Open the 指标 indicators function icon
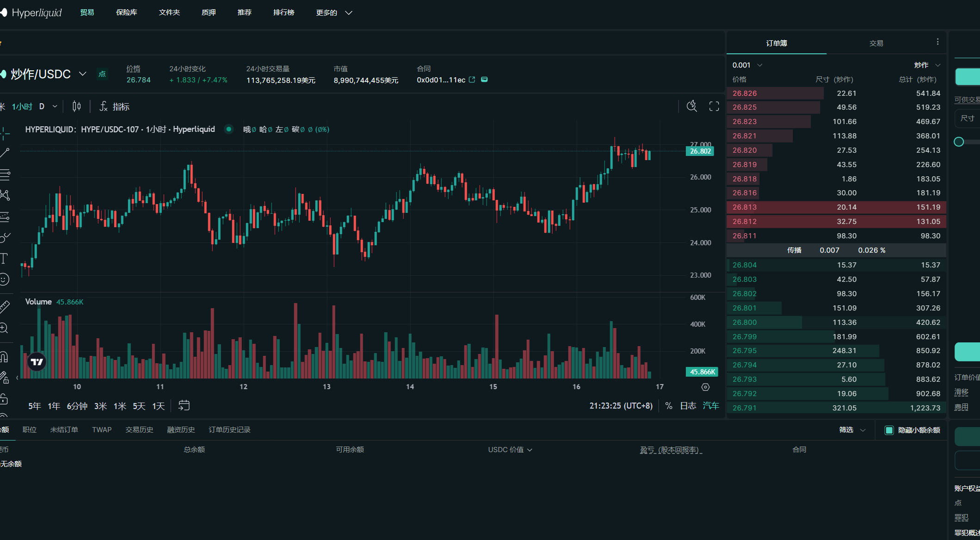The image size is (980, 540). point(104,106)
